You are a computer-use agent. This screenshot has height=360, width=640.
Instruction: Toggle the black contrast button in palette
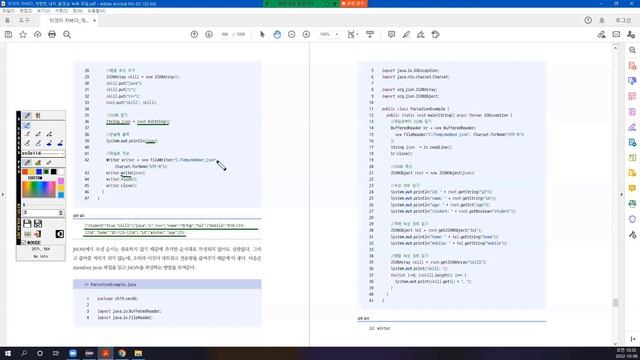(x=60, y=234)
